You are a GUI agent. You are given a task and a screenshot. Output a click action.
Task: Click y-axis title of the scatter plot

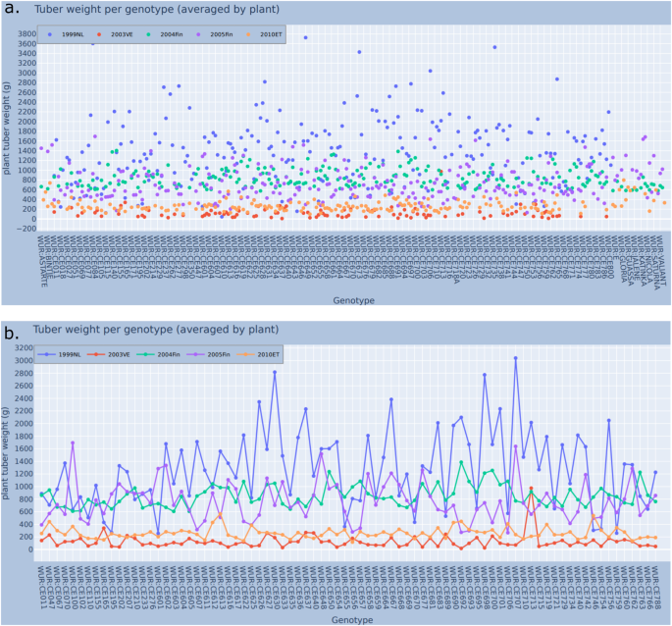(x=7, y=130)
